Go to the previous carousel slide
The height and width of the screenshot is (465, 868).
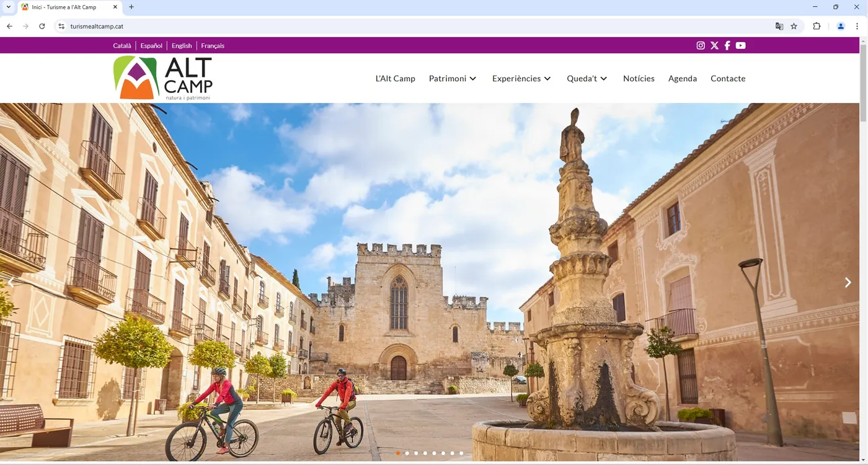[11, 283]
